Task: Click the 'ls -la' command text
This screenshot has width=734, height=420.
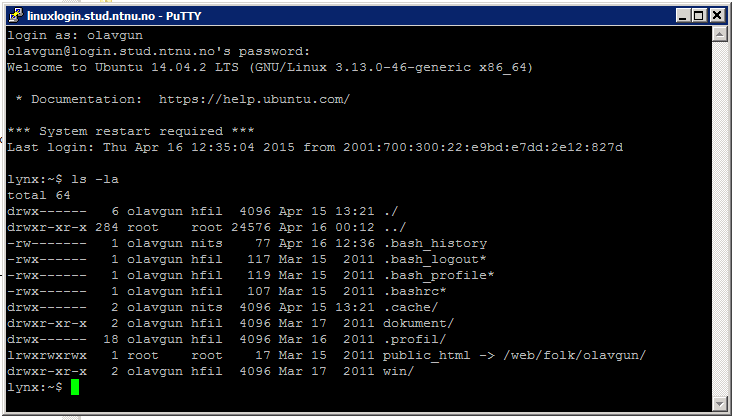Action: point(95,179)
